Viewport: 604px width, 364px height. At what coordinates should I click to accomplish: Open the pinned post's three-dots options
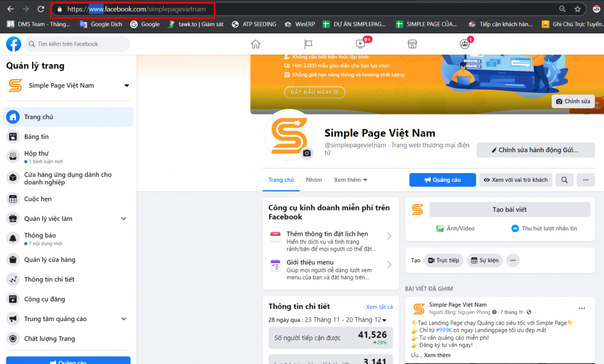582,308
